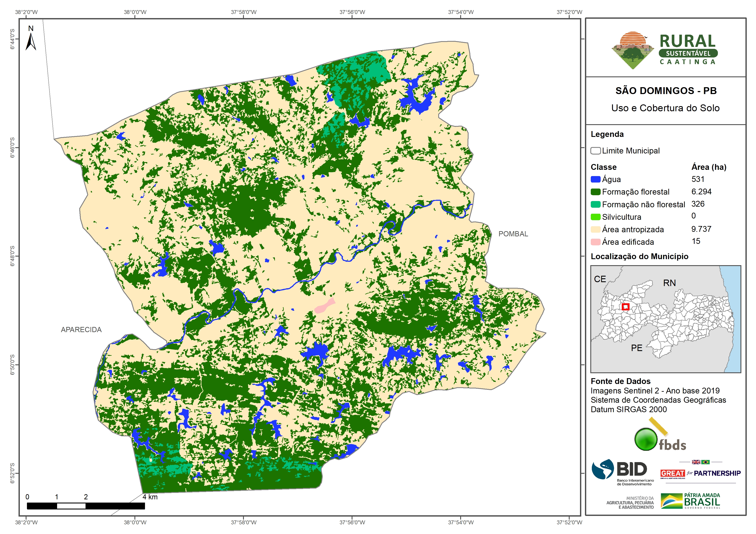
Task: Click the beige Área antropizada swatch
Action: [595, 229]
